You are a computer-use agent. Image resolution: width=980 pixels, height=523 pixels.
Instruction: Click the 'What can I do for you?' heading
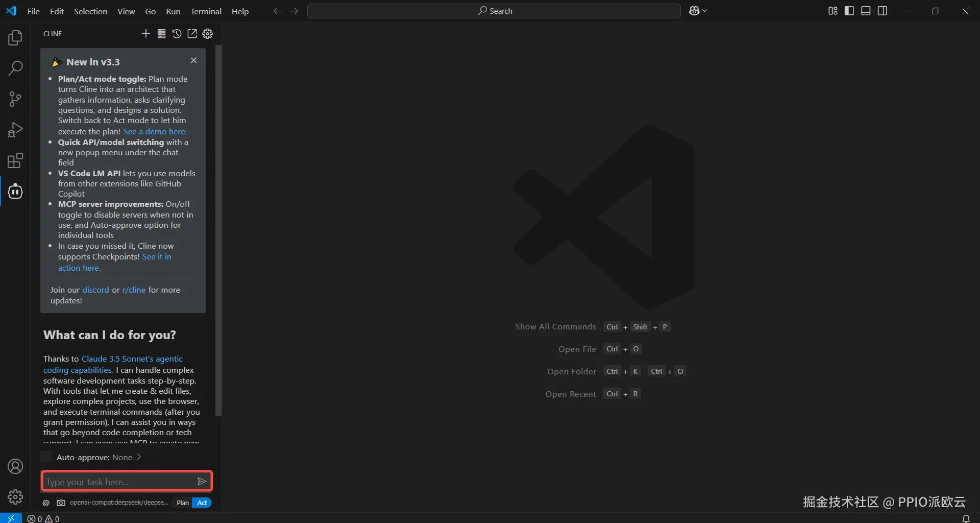tap(110, 335)
